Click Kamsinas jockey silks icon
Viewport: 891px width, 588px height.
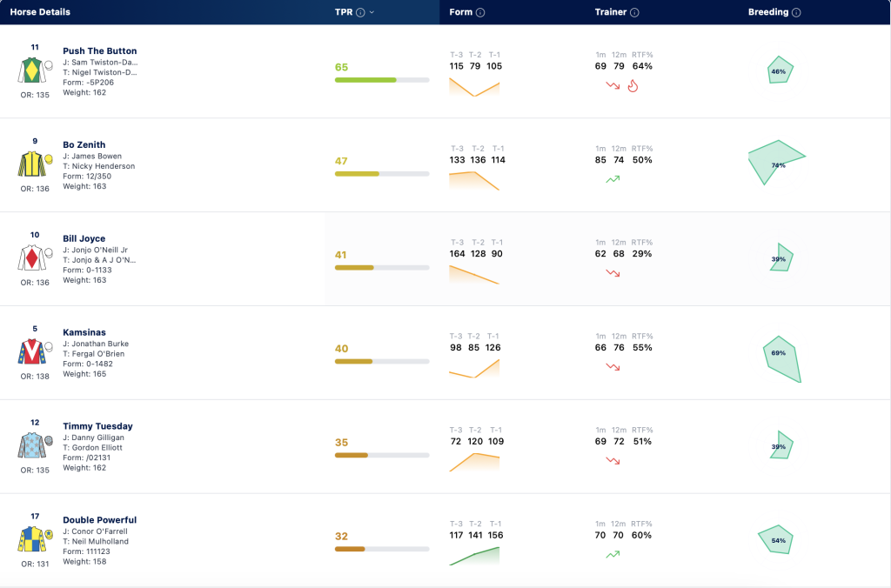(x=35, y=351)
